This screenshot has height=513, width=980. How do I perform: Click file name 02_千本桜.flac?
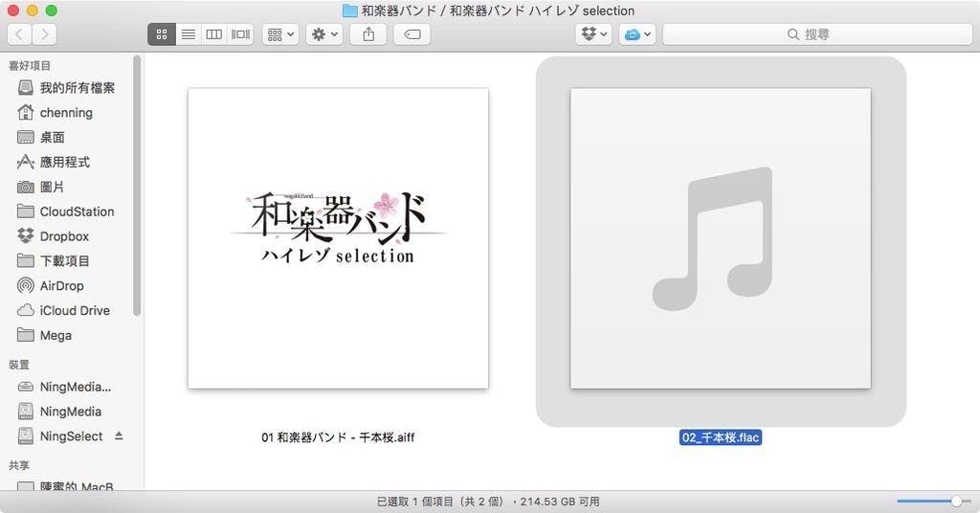pyautogui.click(x=721, y=437)
